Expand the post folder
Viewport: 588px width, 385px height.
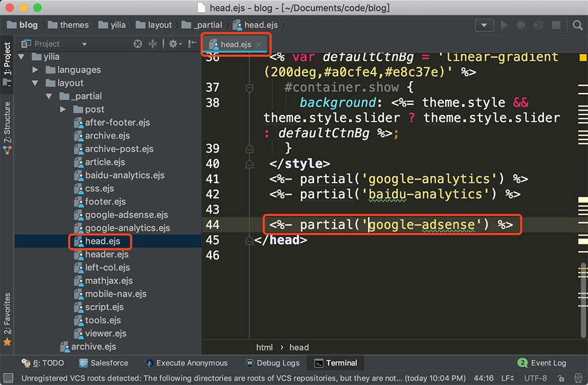[x=63, y=109]
